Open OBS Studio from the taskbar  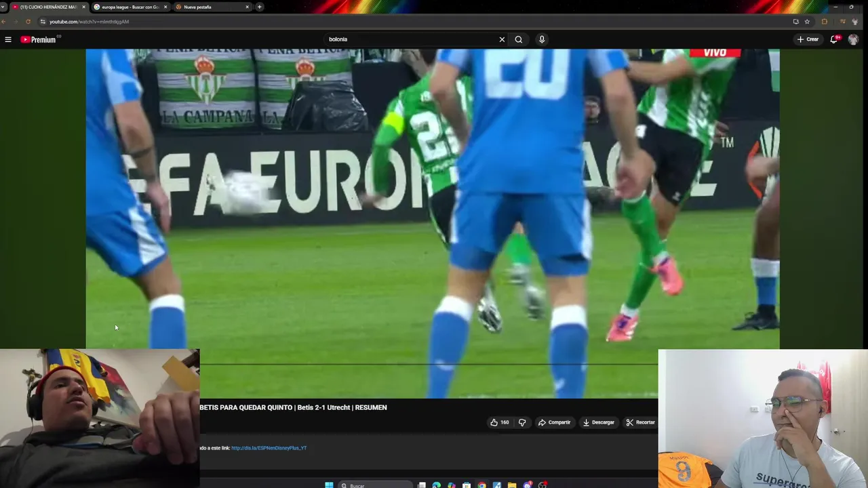pyautogui.click(x=542, y=485)
